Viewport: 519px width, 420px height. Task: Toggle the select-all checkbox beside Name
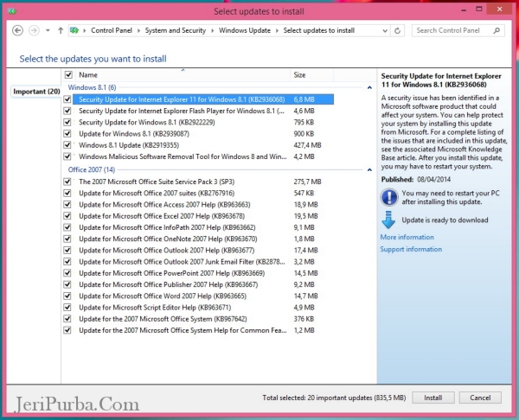pos(68,74)
